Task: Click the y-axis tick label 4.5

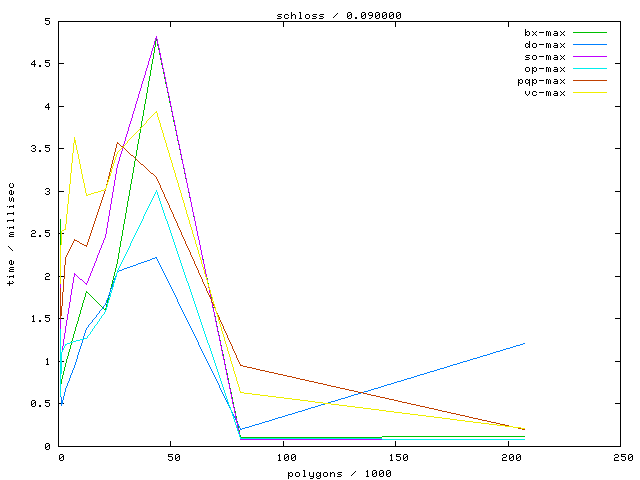Action: pos(43,64)
